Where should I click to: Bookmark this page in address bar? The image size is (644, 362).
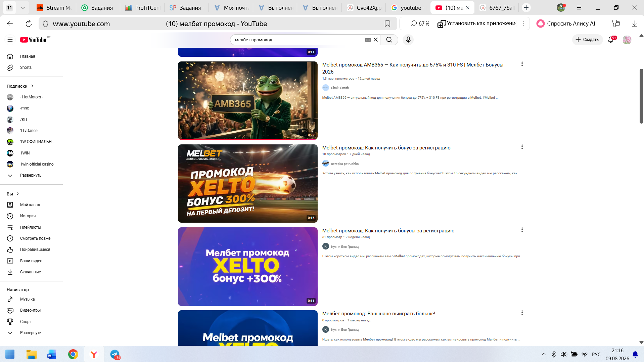coord(387,24)
